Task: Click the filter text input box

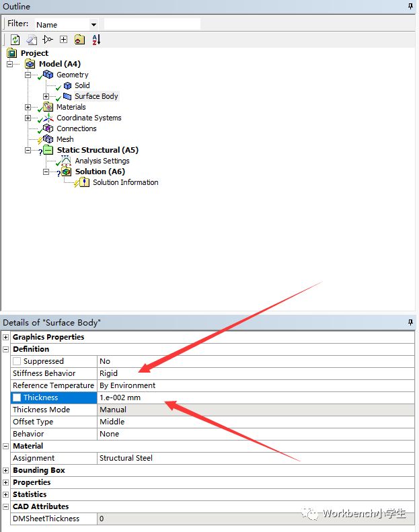Action: [152, 24]
